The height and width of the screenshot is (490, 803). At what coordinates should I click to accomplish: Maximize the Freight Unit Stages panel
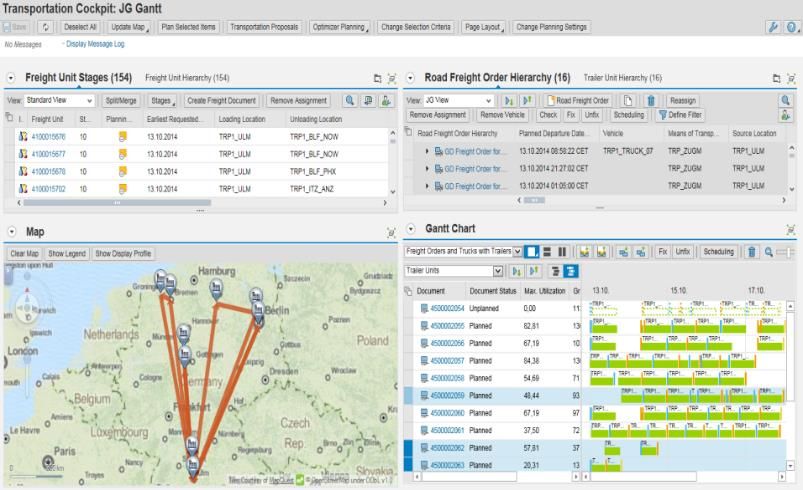point(392,78)
